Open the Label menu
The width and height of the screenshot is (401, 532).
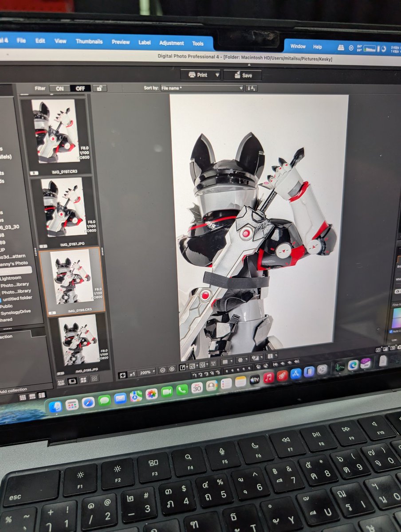click(145, 43)
